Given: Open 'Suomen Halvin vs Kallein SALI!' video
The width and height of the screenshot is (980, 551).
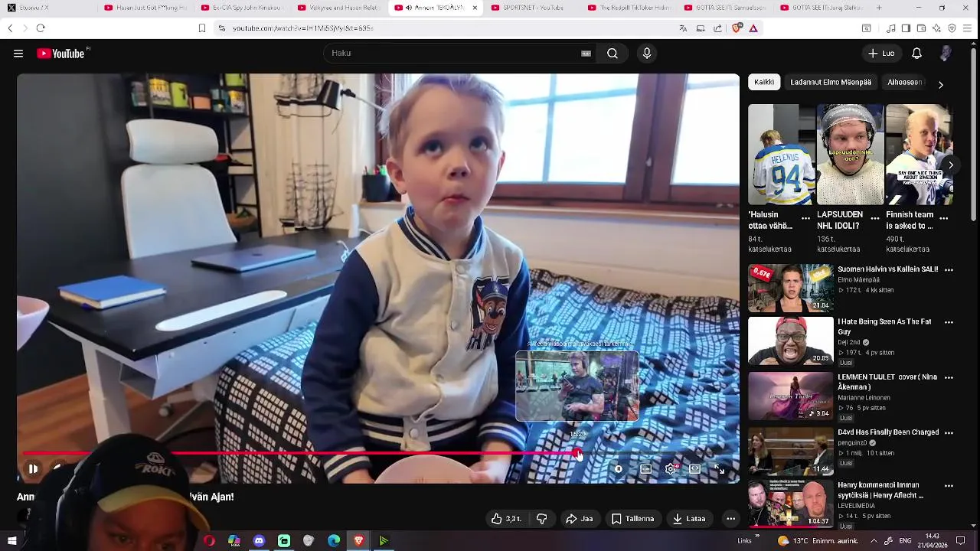Looking at the screenshot, I should 887,269.
